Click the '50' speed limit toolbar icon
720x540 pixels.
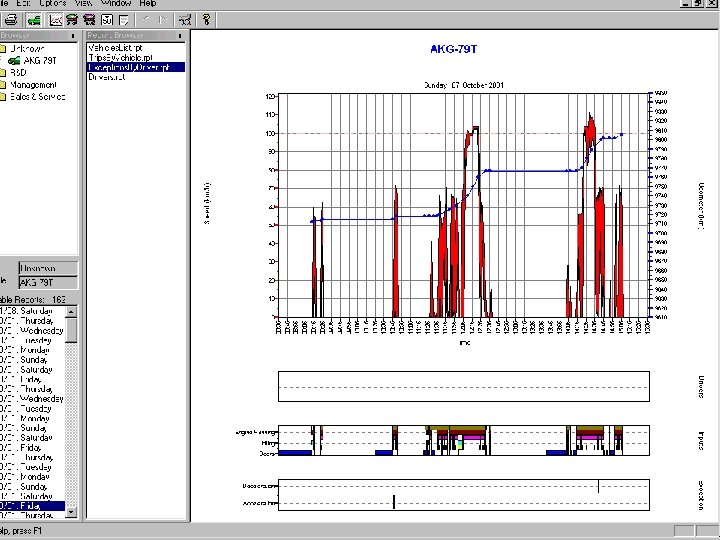tap(106, 19)
